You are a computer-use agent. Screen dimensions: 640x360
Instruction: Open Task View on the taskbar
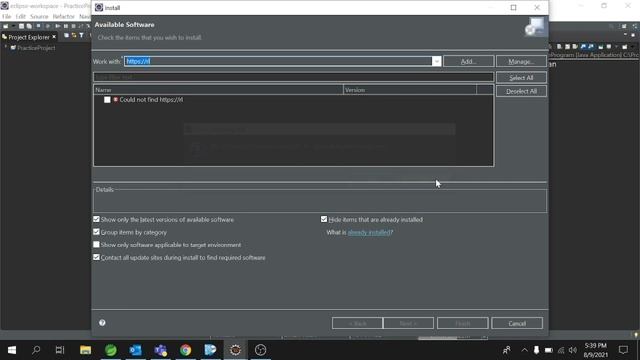coord(60,350)
